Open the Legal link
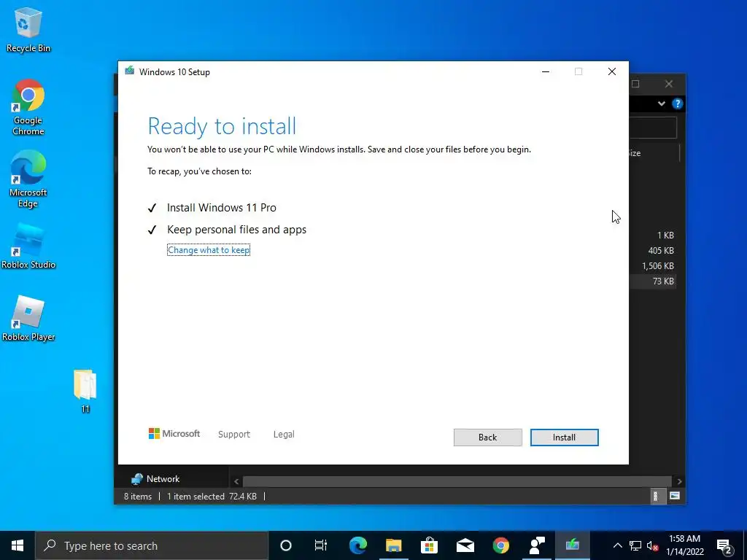Image resolution: width=747 pixels, height=560 pixels. [284, 435]
